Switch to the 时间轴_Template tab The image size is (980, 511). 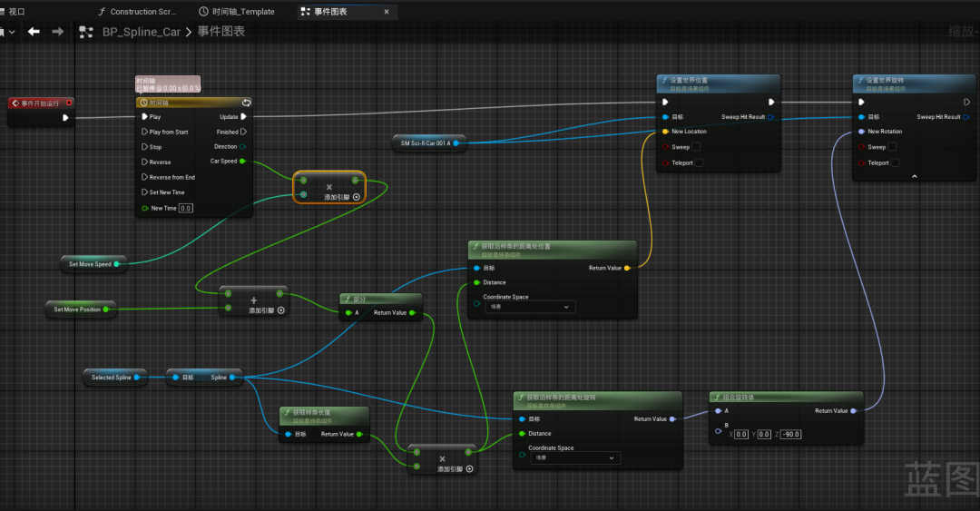(x=237, y=11)
